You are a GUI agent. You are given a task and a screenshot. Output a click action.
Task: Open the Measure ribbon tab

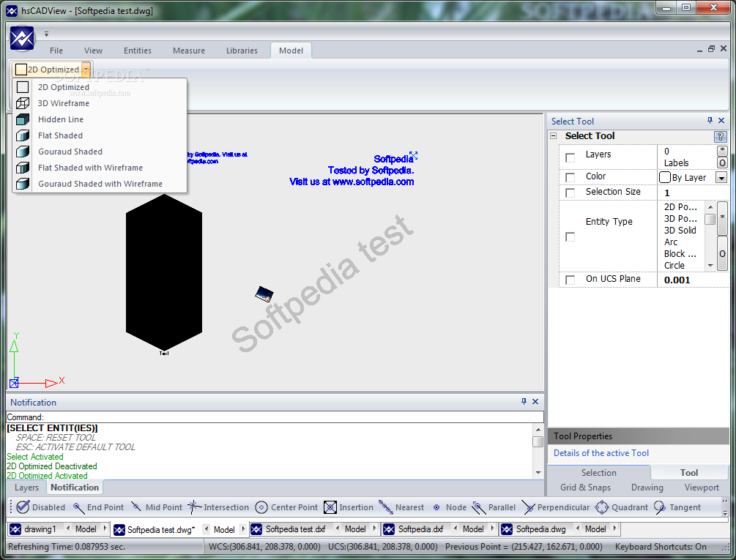(x=189, y=51)
